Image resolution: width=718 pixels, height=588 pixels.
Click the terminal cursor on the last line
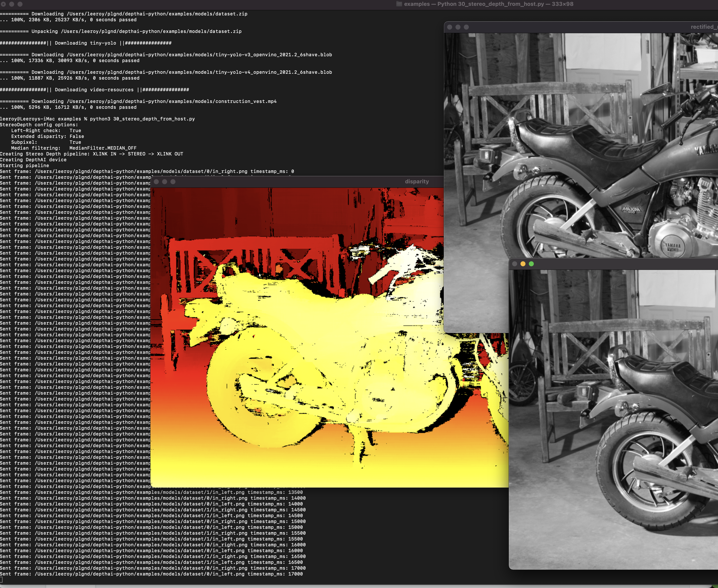[1, 579]
